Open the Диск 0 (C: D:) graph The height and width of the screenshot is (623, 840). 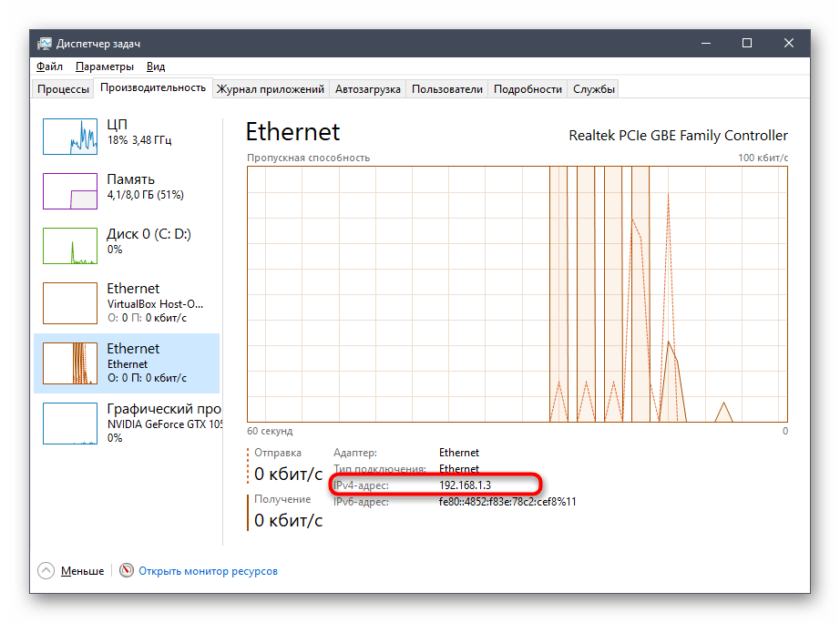[70, 245]
